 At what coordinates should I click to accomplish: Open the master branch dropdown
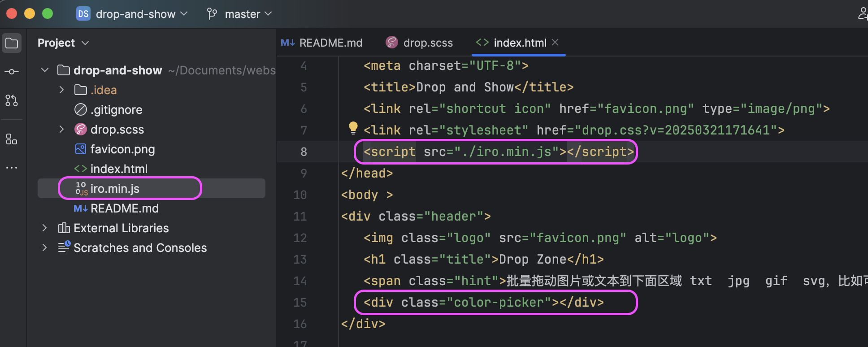[x=239, y=14]
